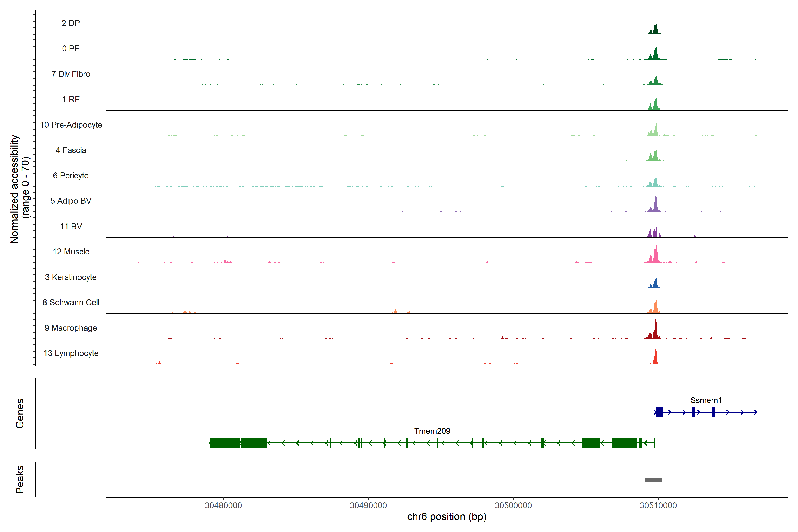The height and width of the screenshot is (532, 798).
Task: Select the 7 Div Fibro track label
Action: point(70,74)
